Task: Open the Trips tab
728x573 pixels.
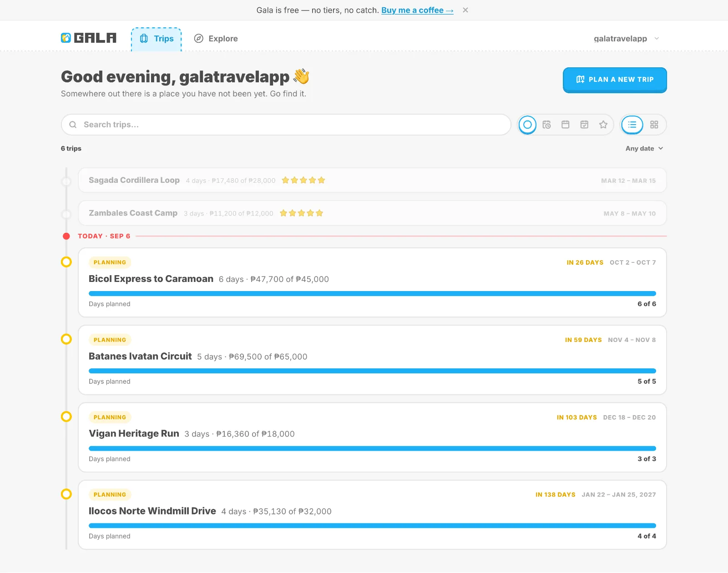Action: 157,39
